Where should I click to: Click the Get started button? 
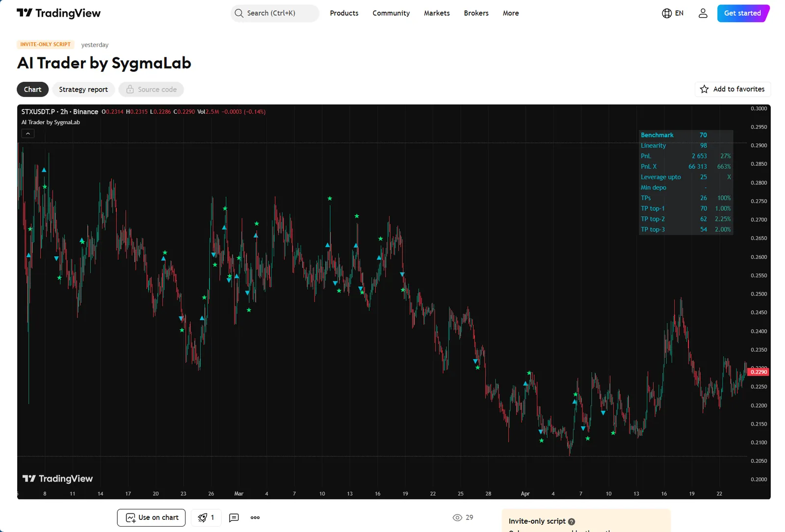[743, 13]
